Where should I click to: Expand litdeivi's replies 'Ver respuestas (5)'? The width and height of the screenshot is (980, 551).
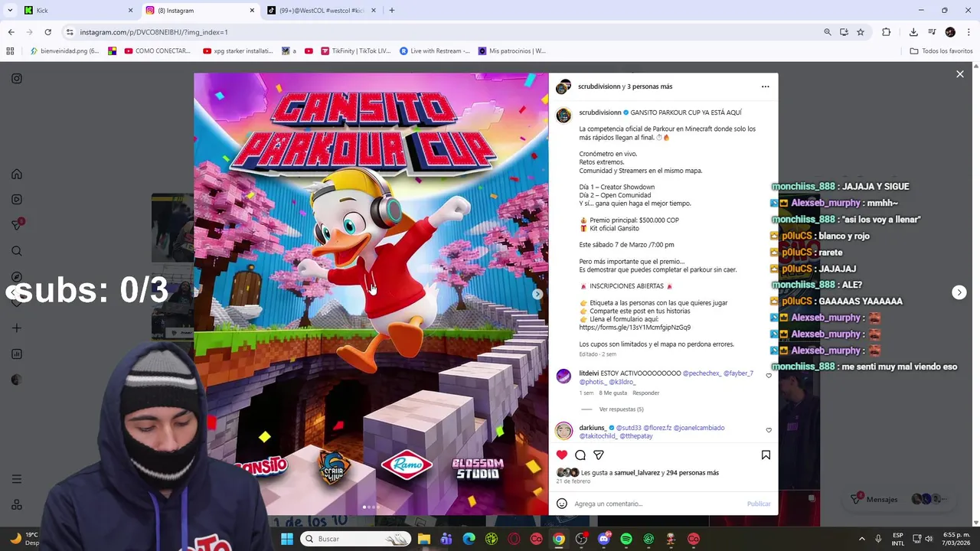tap(621, 409)
